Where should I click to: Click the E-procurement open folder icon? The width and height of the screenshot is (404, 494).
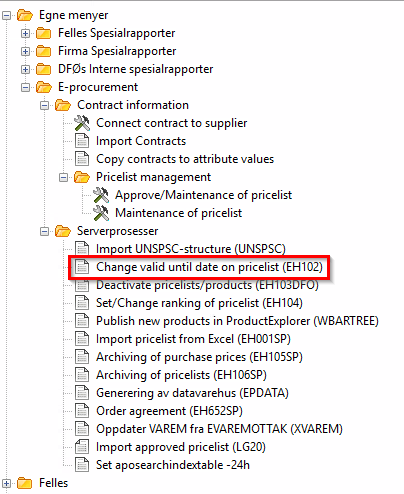coord(44,87)
